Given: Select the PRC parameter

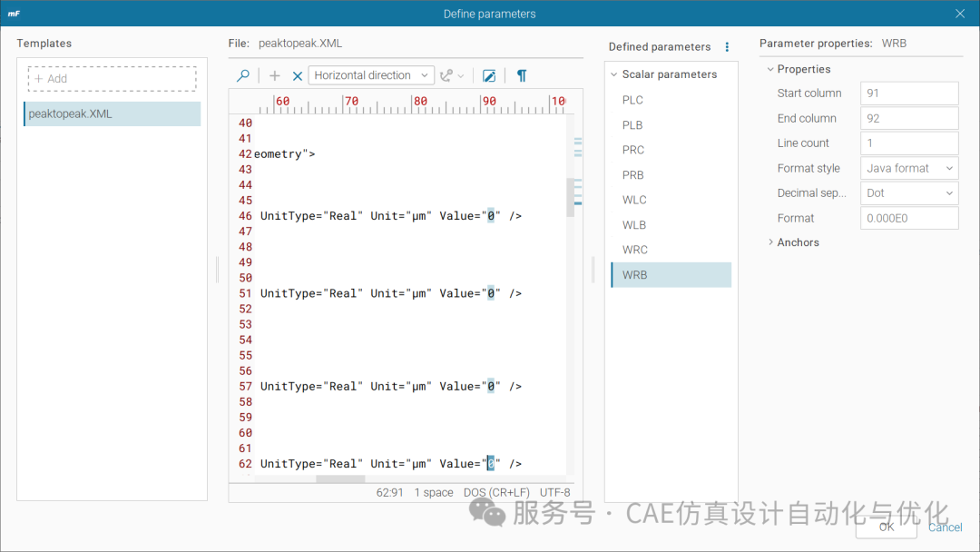Looking at the screenshot, I should point(671,150).
